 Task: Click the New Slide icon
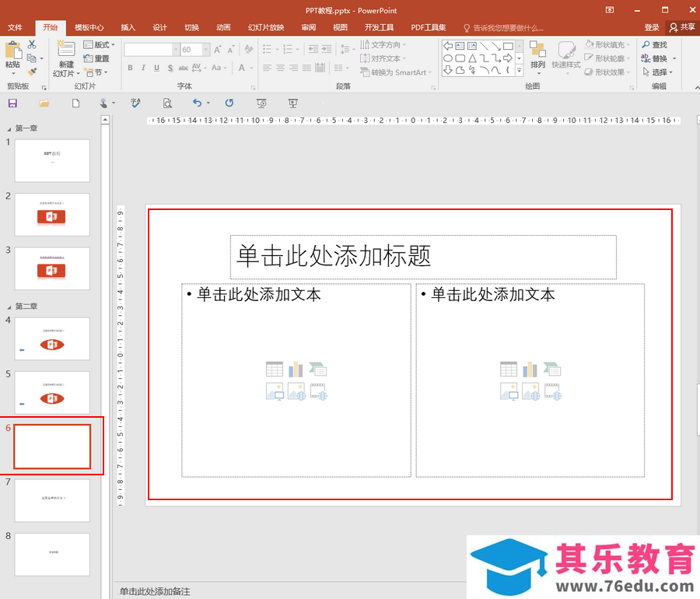coord(65,49)
